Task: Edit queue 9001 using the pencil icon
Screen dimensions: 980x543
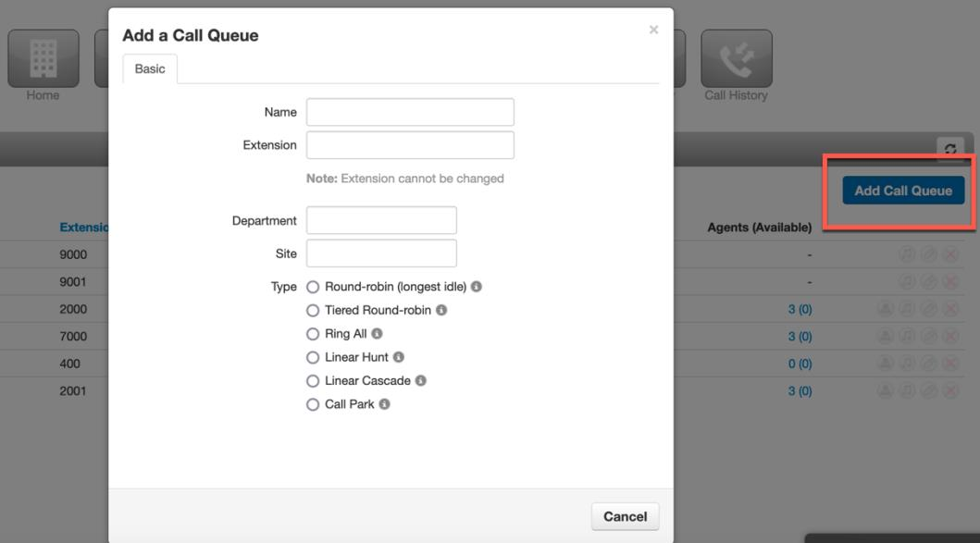Action: [x=929, y=282]
